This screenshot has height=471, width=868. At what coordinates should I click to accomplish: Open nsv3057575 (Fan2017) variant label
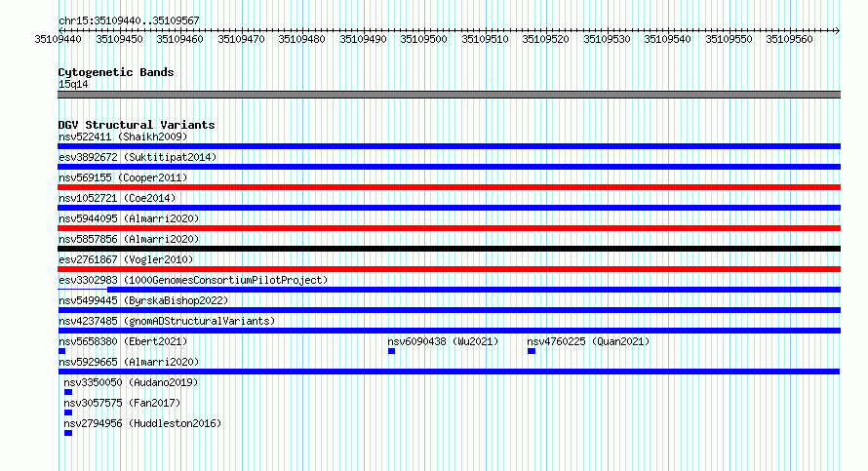tap(122, 403)
